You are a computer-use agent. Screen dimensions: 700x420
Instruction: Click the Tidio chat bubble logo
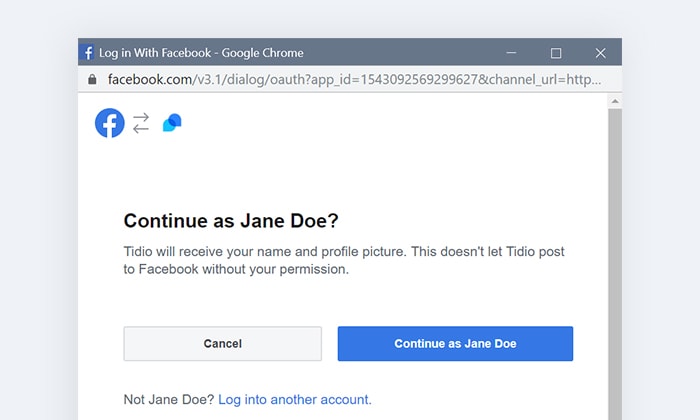pyautogui.click(x=172, y=123)
